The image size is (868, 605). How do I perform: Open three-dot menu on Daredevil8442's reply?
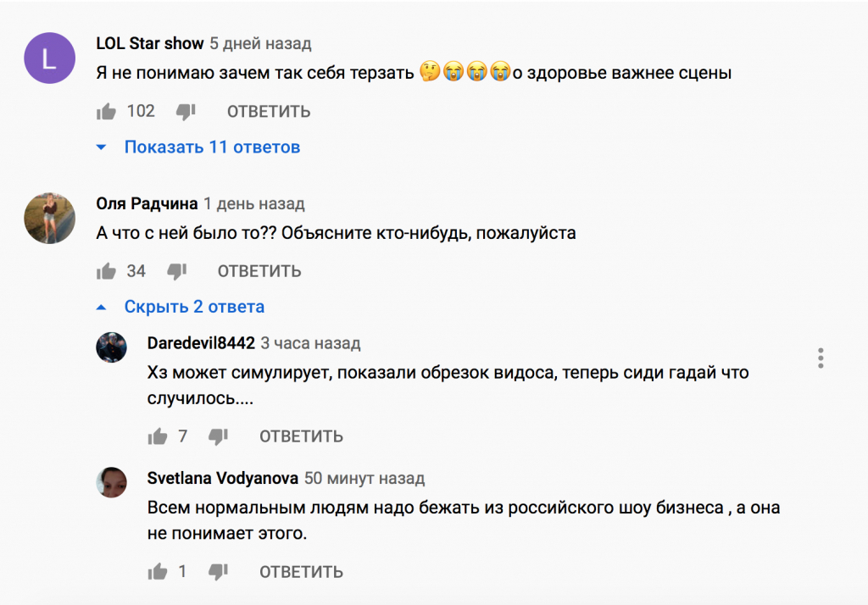pos(821,358)
